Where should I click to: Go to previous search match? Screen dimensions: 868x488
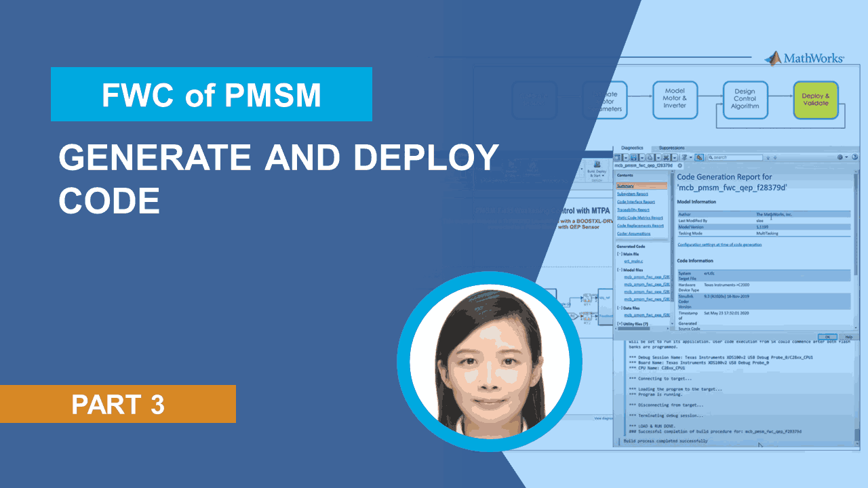tap(768, 157)
